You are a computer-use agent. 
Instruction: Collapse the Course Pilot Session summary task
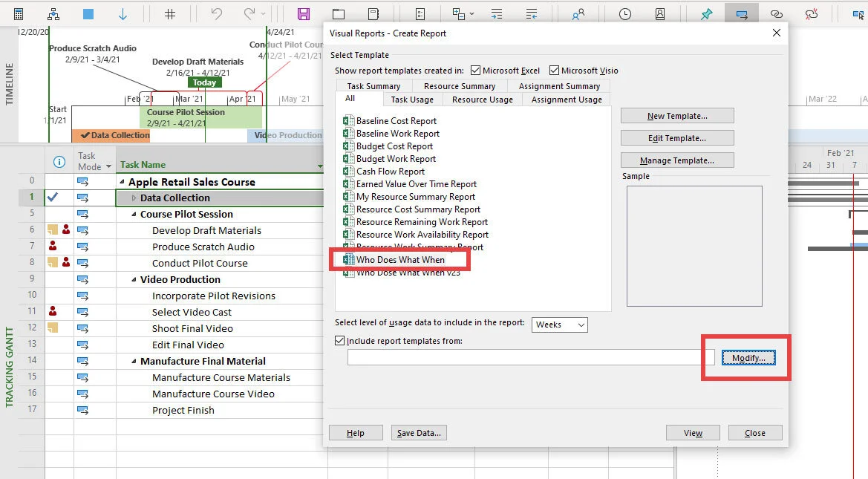pyautogui.click(x=134, y=215)
